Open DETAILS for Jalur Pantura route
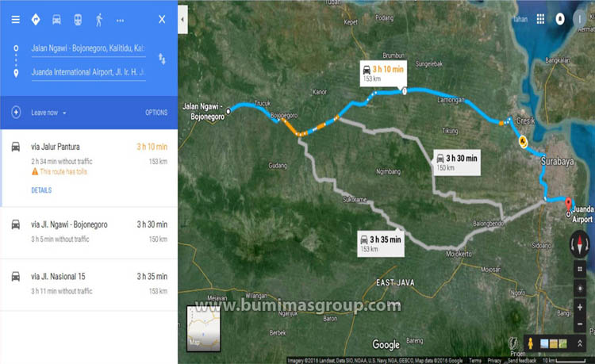595x364 pixels. [41, 190]
